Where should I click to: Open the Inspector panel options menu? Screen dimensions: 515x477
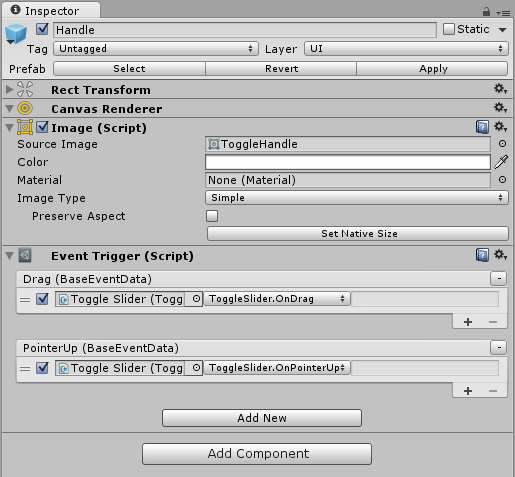(503, 13)
